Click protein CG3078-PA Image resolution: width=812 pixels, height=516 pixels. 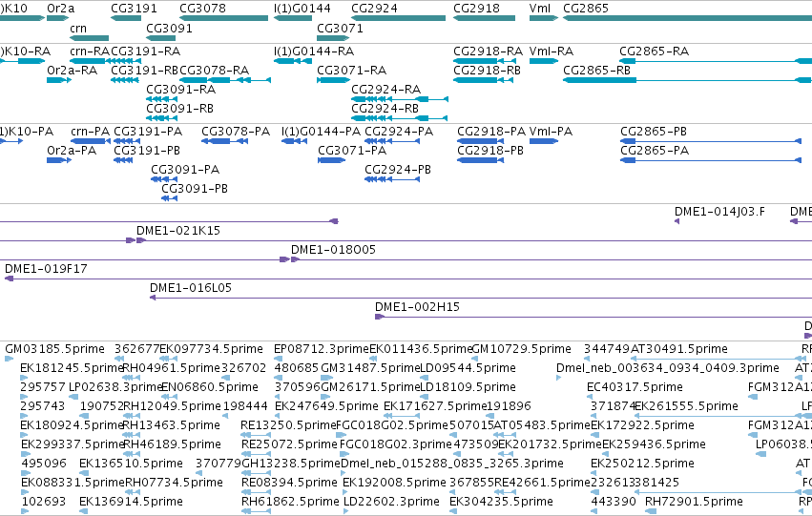click(236, 132)
